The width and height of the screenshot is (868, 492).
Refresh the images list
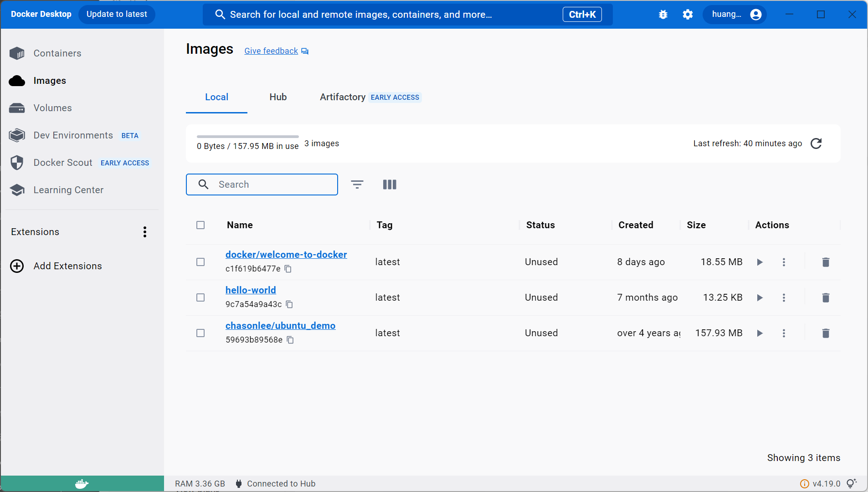[x=816, y=143]
